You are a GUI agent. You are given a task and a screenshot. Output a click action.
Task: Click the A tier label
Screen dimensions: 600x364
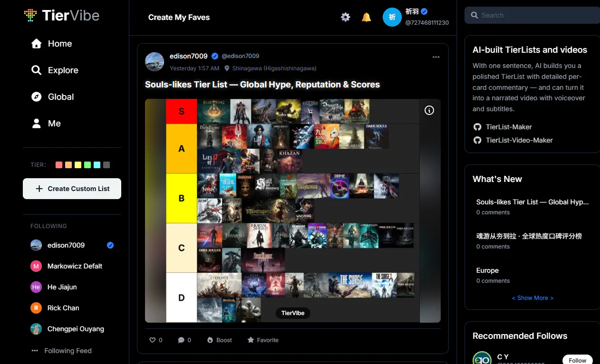click(x=182, y=149)
